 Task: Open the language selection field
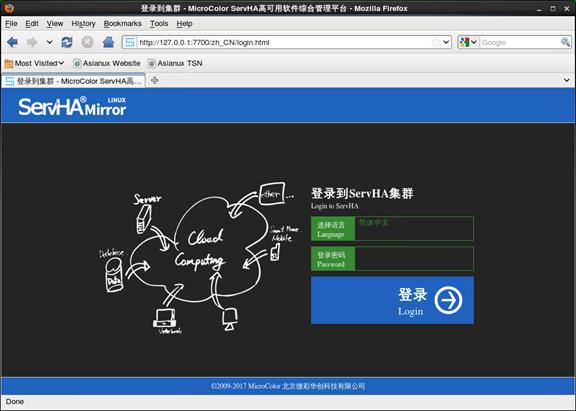tap(414, 228)
